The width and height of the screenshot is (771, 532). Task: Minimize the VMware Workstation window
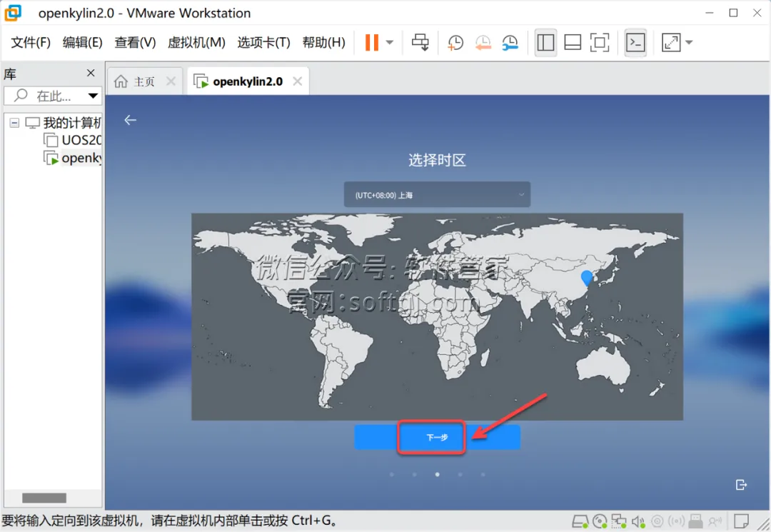pos(709,13)
